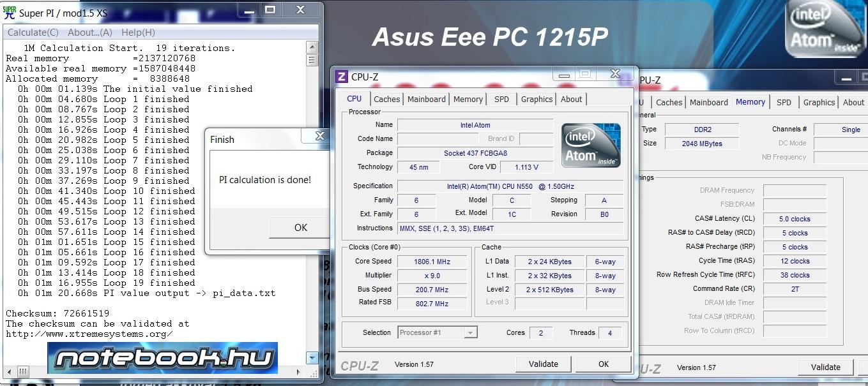Click the memory Type value DDR2
The height and width of the screenshot is (386, 868).
click(702, 130)
